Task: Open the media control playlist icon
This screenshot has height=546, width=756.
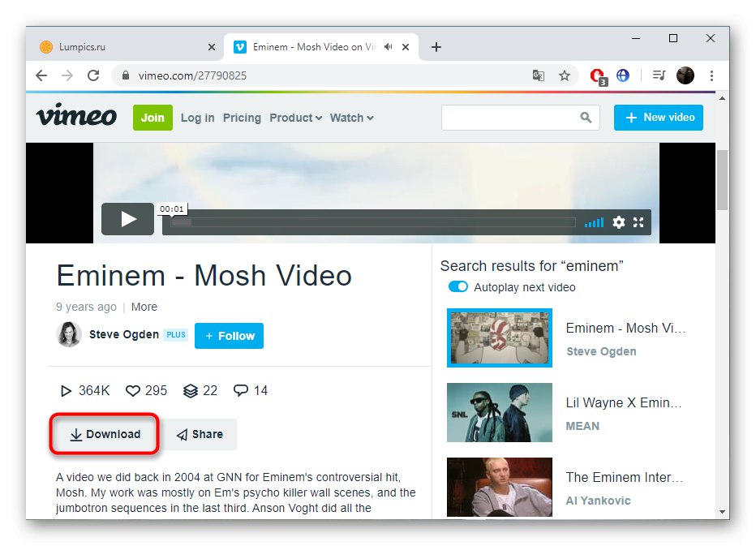Action: pos(659,75)
